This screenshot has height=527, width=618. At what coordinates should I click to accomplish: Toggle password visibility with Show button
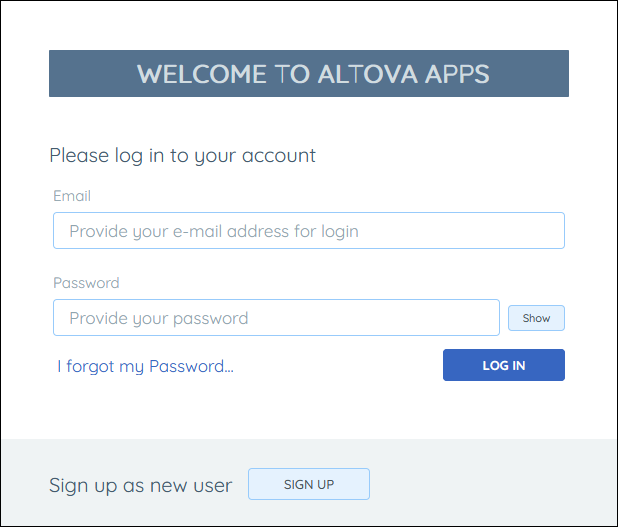tap(536, 318)
